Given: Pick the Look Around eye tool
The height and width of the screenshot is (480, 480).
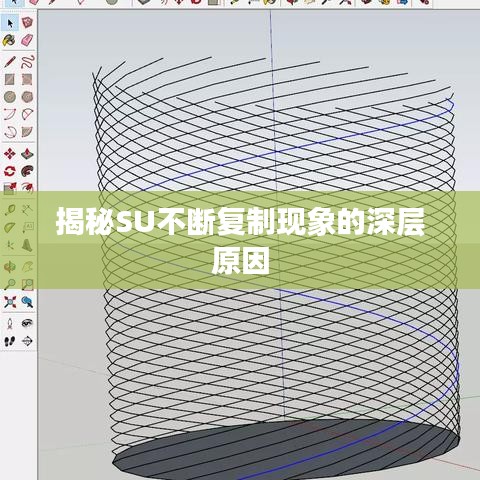Looking at the screenshot, I should tap(27, 323).
